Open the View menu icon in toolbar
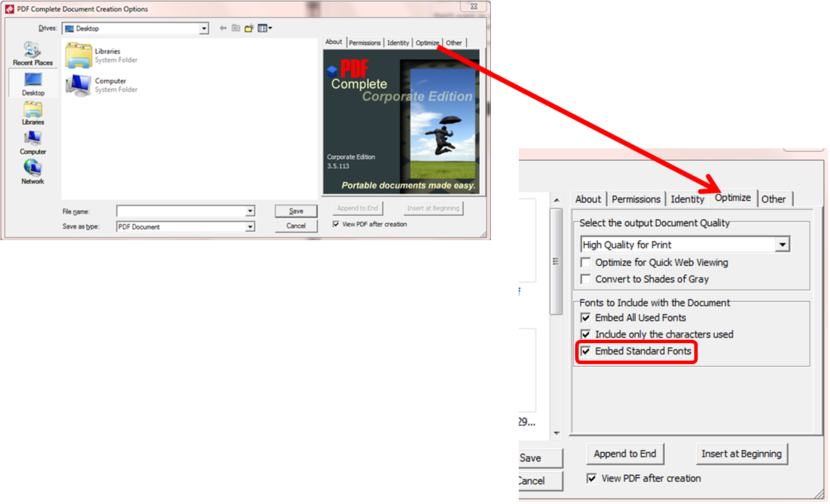Image resolution: width=830 pixels, height=504 pixels. [265, 28]
